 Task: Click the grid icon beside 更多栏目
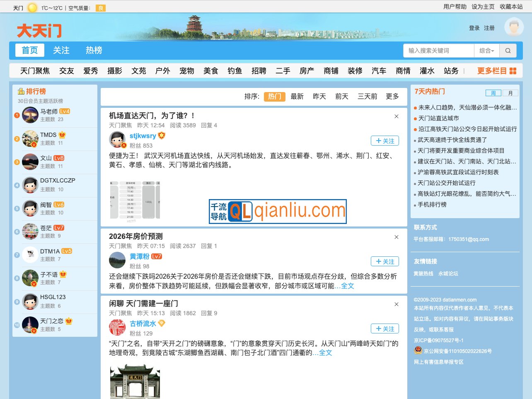point(513,71)
